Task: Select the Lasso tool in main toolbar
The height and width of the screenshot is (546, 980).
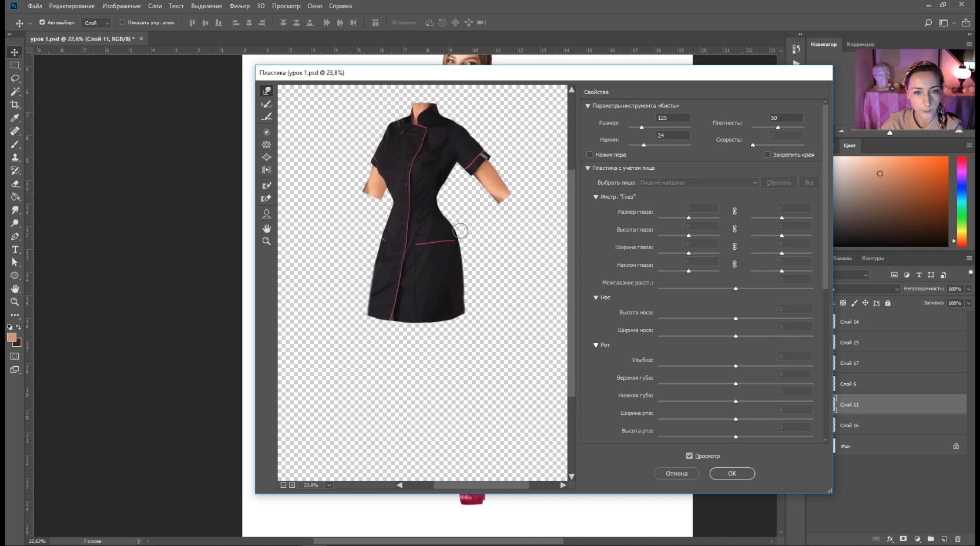Action: tap(15, 78)
